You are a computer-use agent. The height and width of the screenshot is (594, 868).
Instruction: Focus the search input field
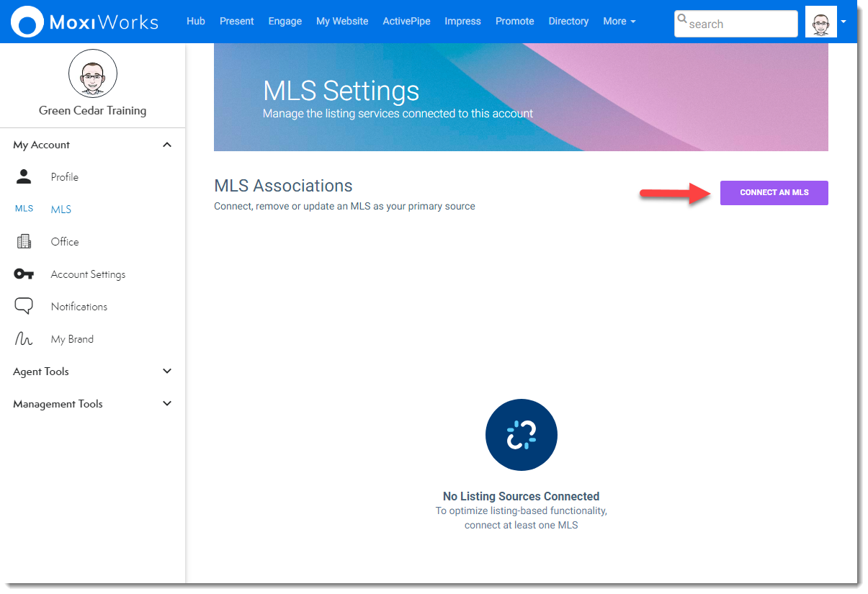coord(741,24)
